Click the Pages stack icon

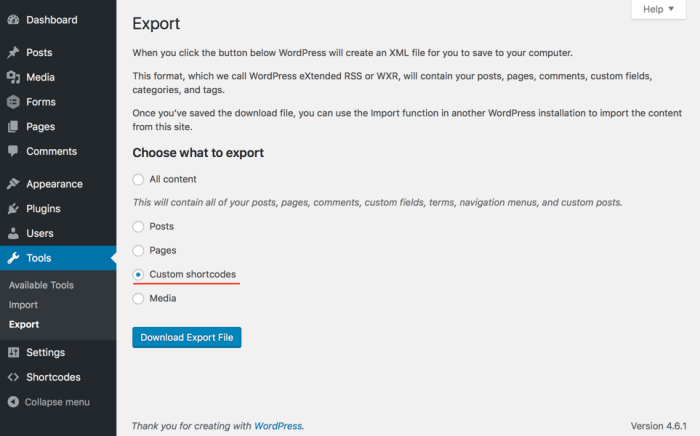(x=13, y=127)
